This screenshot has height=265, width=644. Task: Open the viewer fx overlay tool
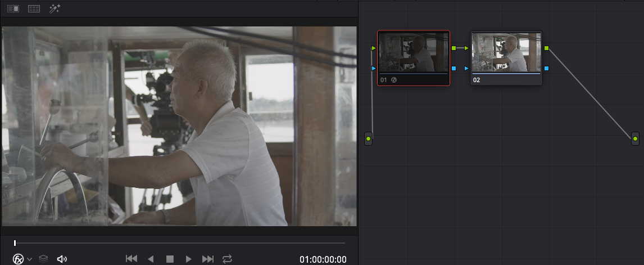(x=19, y=259)
